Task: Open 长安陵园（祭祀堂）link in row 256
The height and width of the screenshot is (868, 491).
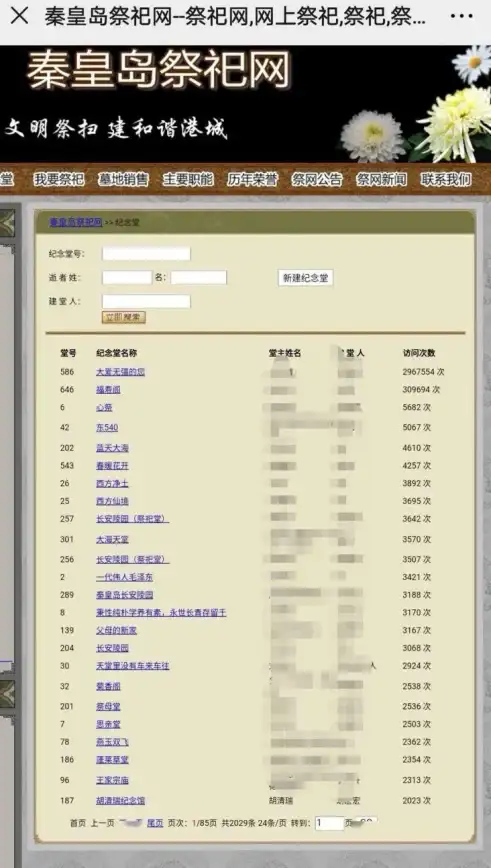Action: coord(133,559)
